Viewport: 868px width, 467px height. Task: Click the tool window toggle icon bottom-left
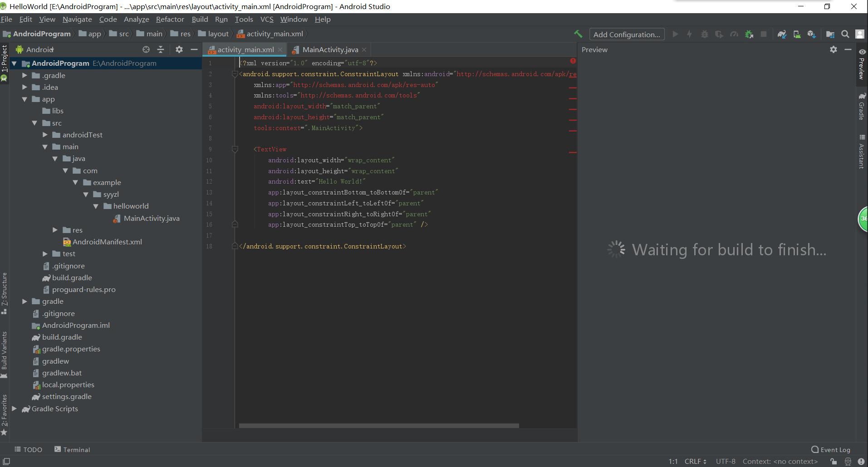coord(6,461)
